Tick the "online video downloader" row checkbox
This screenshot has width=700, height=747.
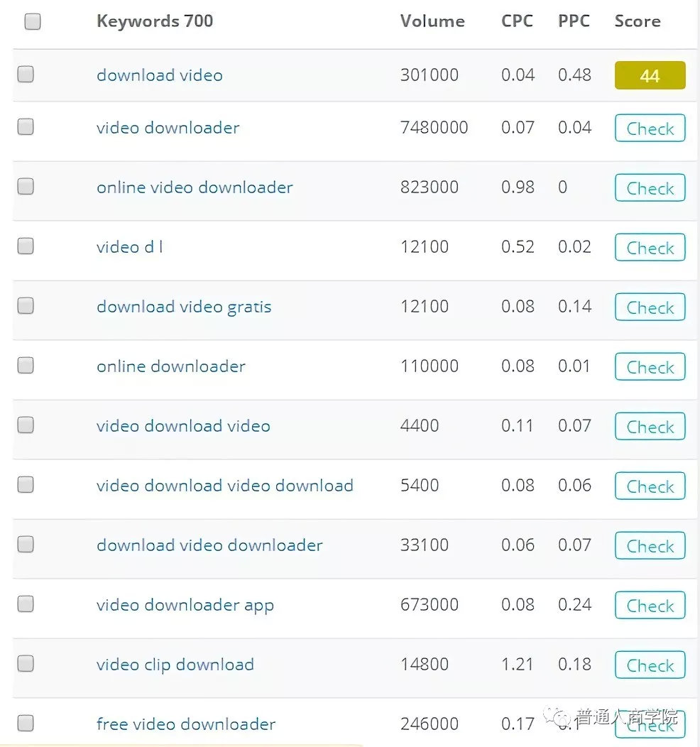26,187
